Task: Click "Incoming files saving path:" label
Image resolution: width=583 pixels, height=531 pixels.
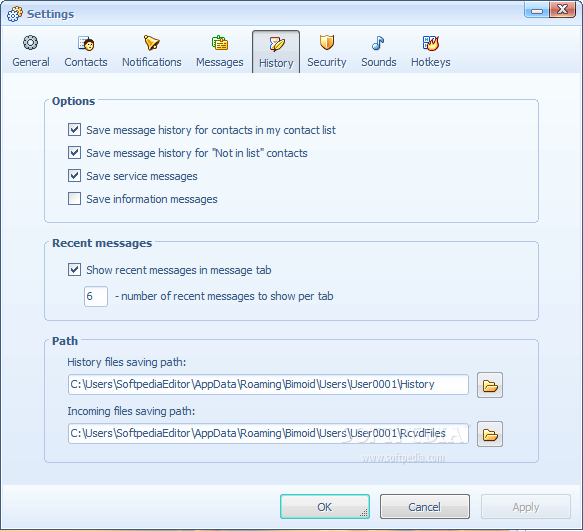Action: click(131, 411)
